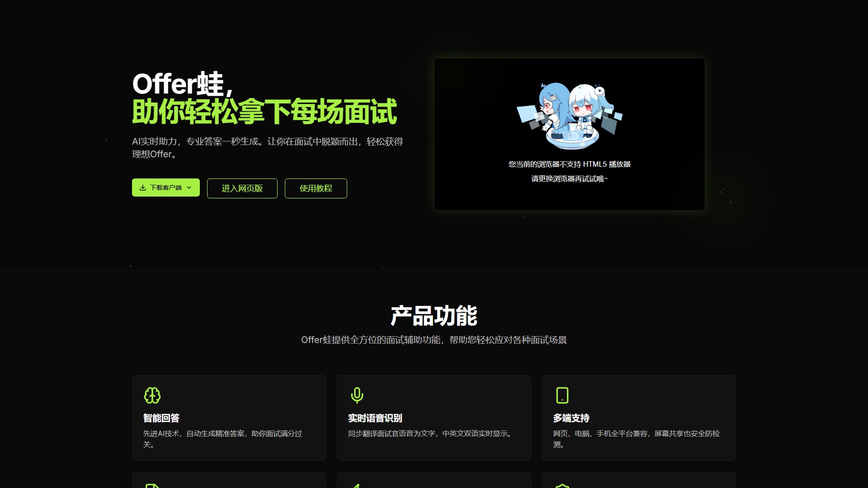The width and height of the screenshot is (868, 488).
Task: Click the mobile device icon for 多端支持
Action: tap(562, 395)
